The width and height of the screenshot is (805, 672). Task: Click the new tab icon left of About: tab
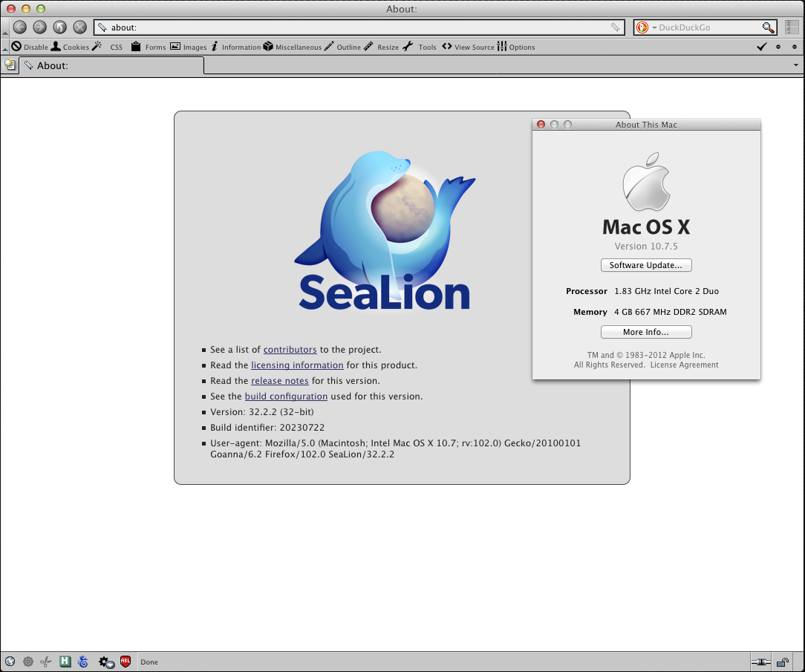[9, 65]
